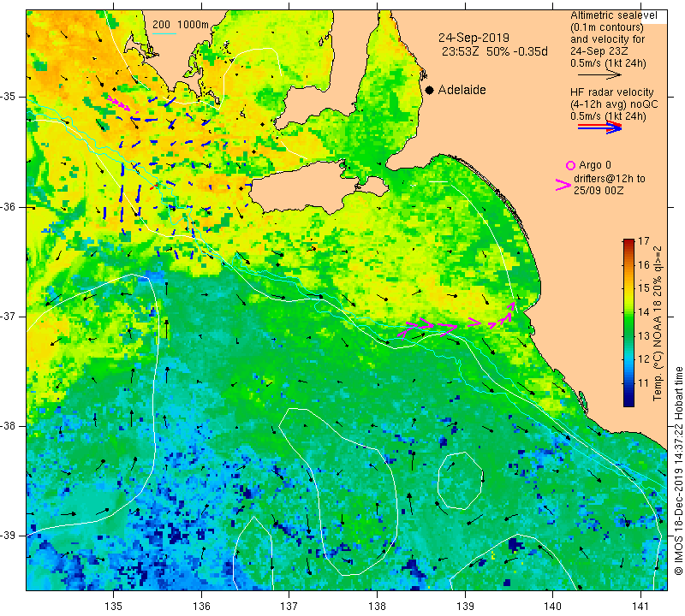Screen dimensions: 685x616
Task: Click the black Adelaide city marker dot
Action: [x=430, y=90]
